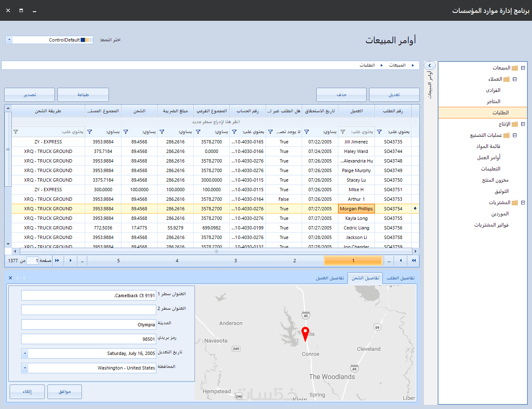532x409 pixels.
Task: Select أوامر العمل in the navigation tree
Action: 489,158
